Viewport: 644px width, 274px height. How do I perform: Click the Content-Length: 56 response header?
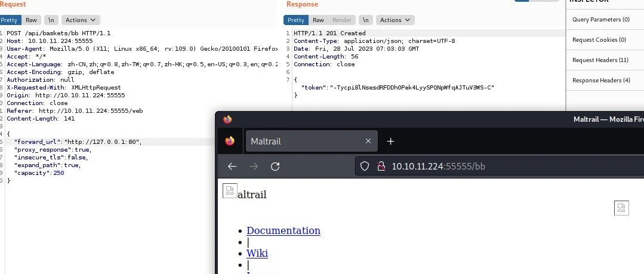tap(326, 57)
